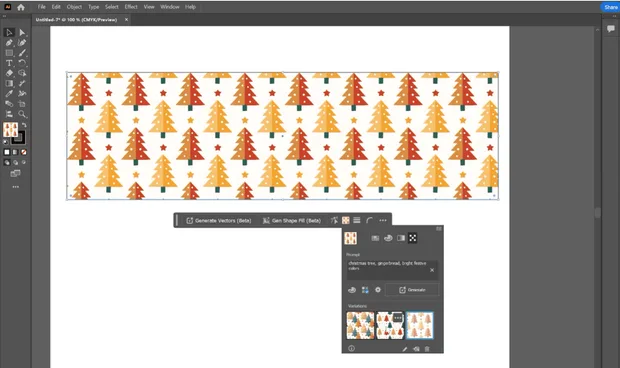Screen dimensions: 620x368
Task: Open pattern settings gear icon
Action: (x=378, y=290)
